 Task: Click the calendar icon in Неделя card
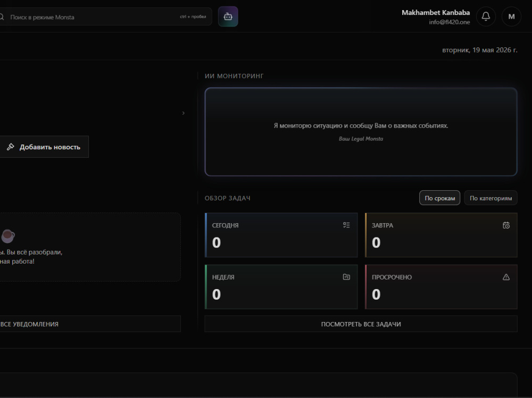[346, 277]
